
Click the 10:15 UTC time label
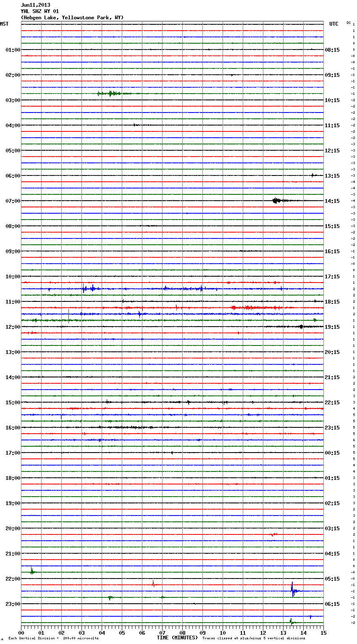(x=332, y=100)
